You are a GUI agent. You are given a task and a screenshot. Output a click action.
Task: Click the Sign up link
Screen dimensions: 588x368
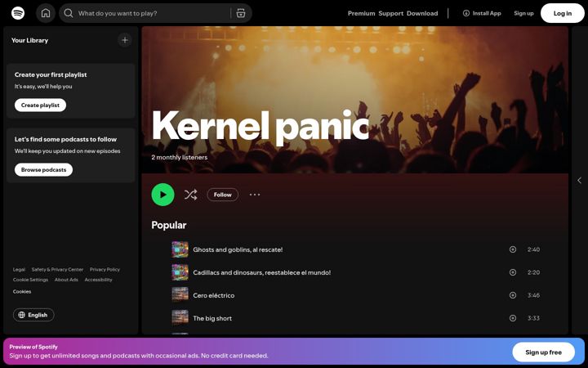(523, 13)
